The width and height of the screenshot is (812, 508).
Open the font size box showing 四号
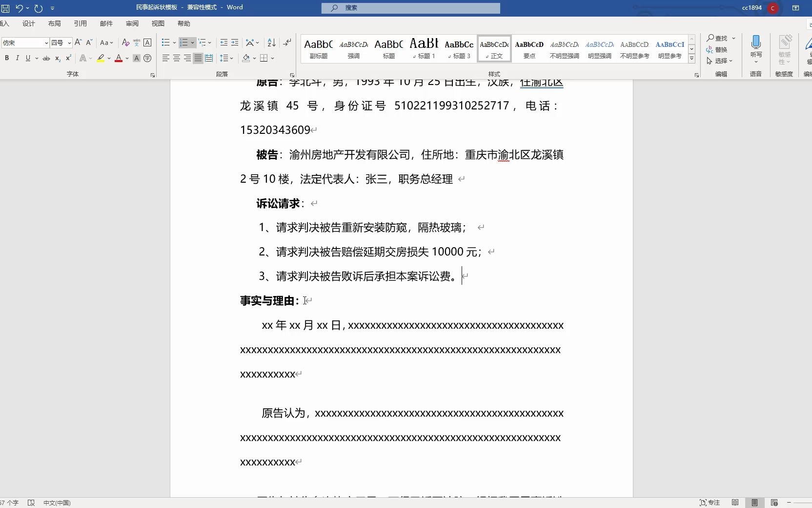coord(61,43)
